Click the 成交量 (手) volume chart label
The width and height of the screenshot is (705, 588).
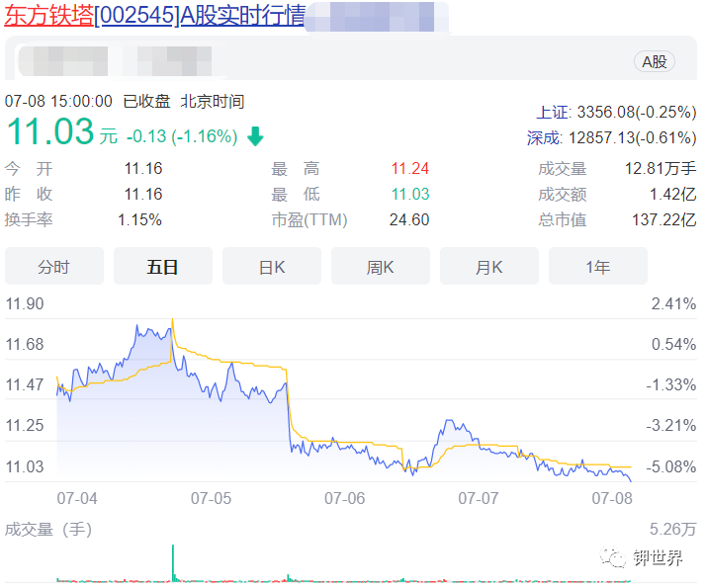[48, 529]
